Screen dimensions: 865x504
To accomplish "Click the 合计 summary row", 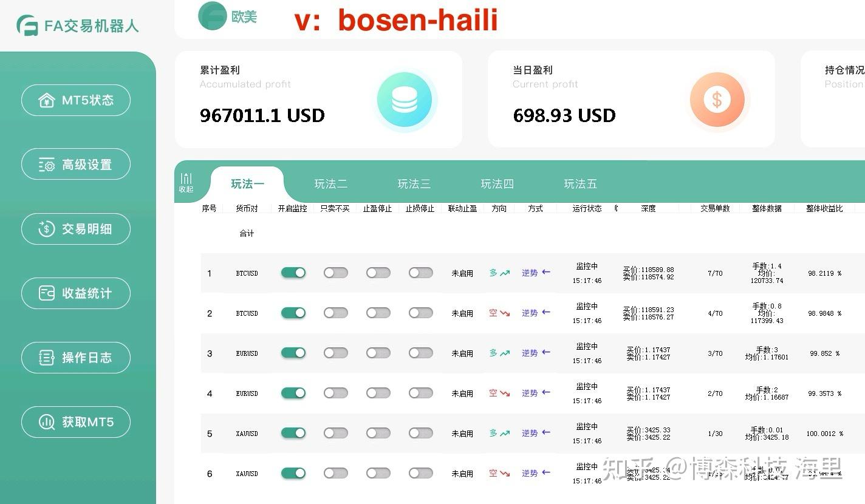I will [x=247, y=233].
